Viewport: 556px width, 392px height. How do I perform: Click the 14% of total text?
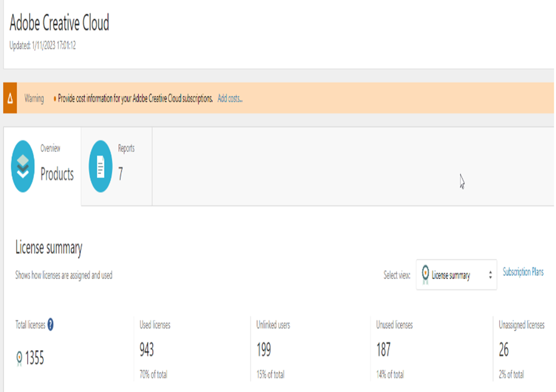click(x=390, y=374)
